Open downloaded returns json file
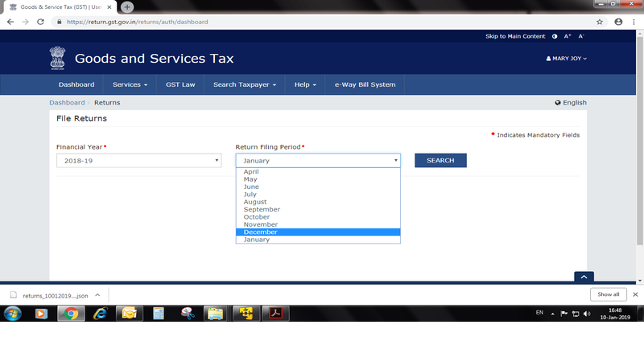 tap(50, 295)
